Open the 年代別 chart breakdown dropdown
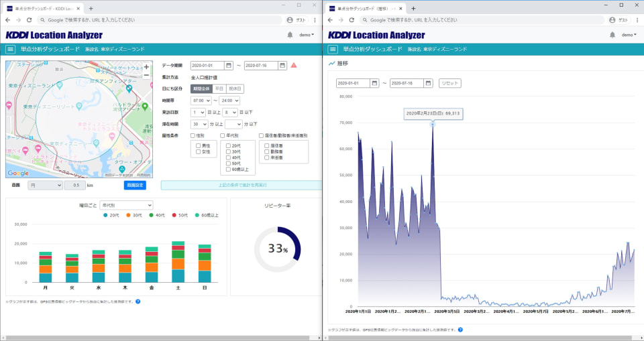The height and width of the screenshot is (341, 644). pyautogui.click(x=127, y=205)
